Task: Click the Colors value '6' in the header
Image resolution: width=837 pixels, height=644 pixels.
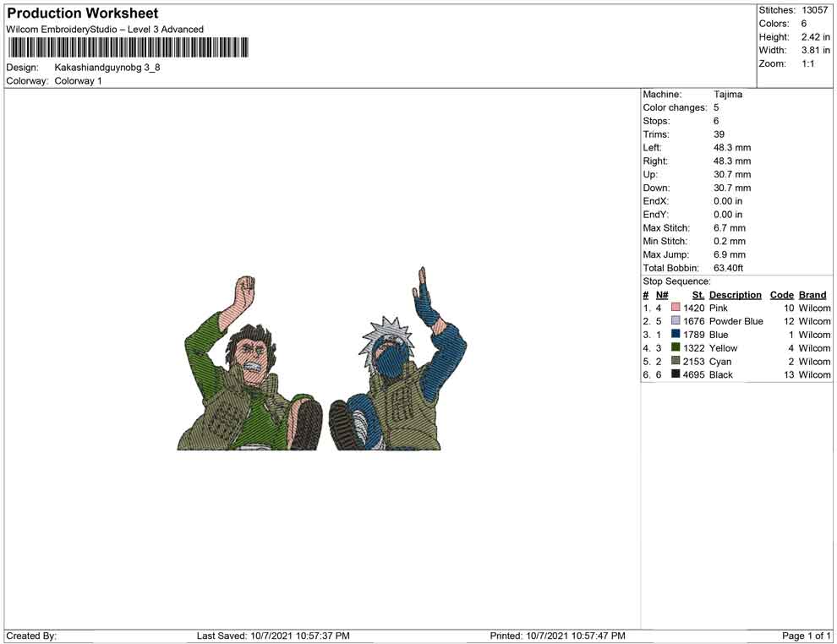Action: (803, 24)
